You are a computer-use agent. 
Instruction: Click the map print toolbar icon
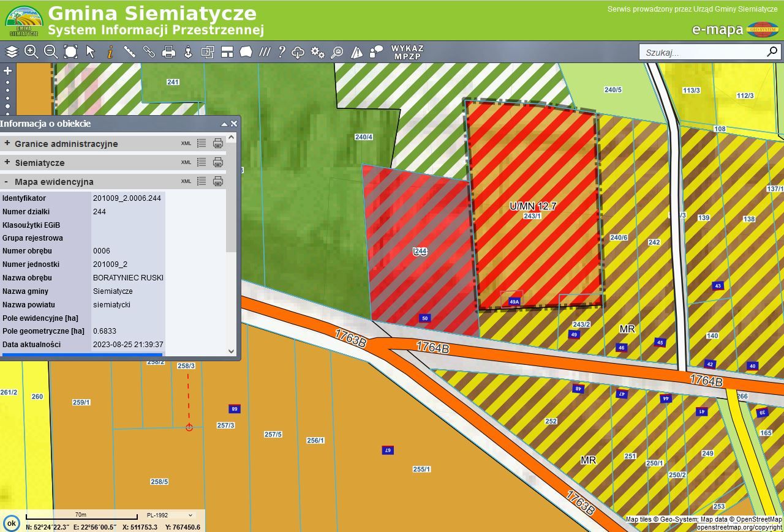click(x=168, y=52)
